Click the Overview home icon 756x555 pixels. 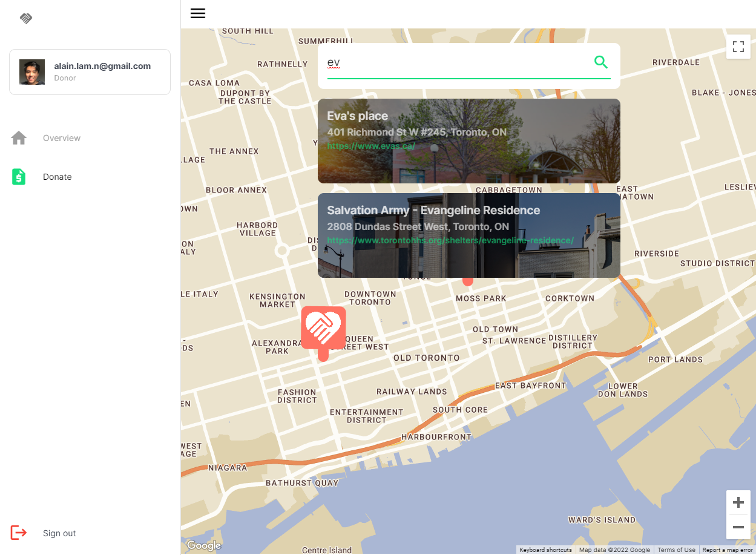[x=19, y=138]
